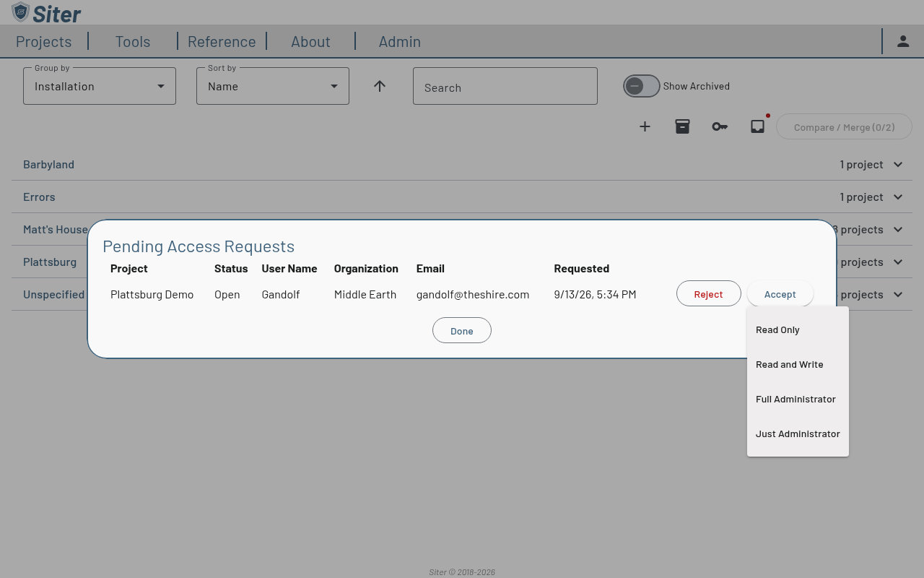Expand the Matt's House group chevron
924x578 pixels.
coord(898,229)
